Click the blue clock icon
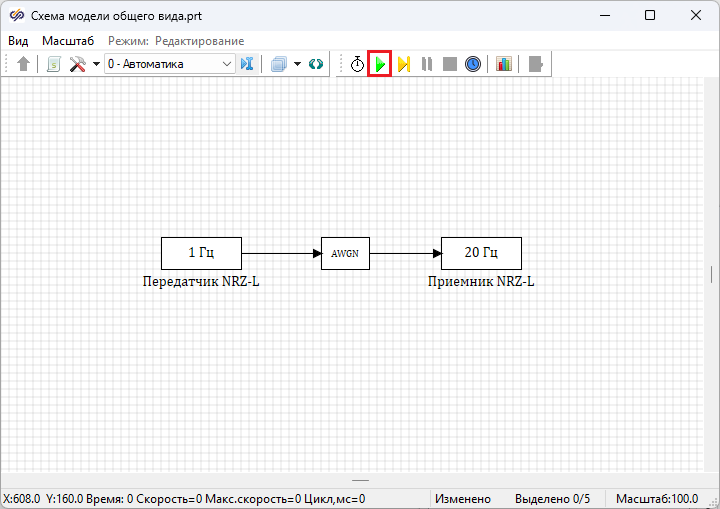This screenshot has width=720, height=509. (473, 64)
